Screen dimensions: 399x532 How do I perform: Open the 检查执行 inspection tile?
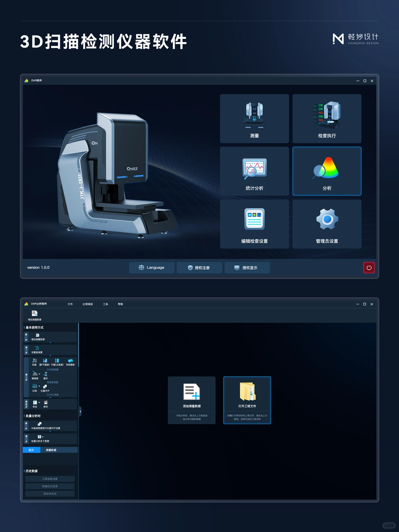[x=327, y=118]
